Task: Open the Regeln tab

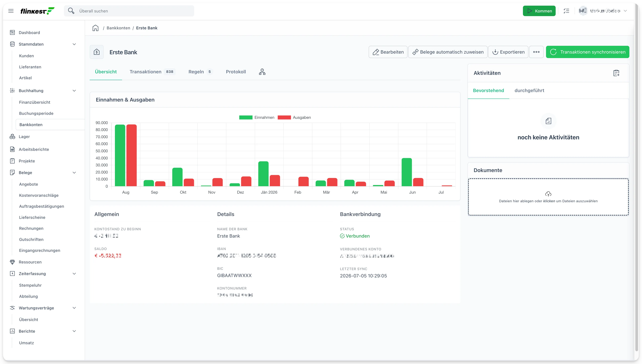Action: point(200,72)
